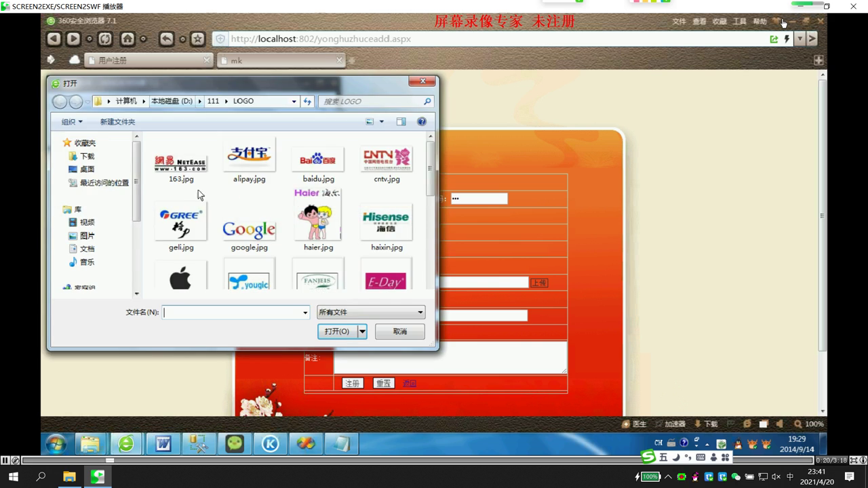Image resolution: width=868 pixels, height=488 pixels.
Task: Click 新建文件夹 new folder button
Action: click(118, 122)
